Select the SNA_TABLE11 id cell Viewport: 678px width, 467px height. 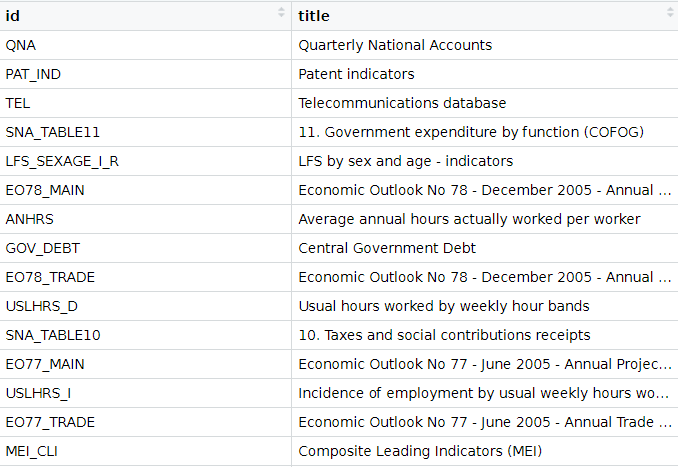click(x=52, y=132)
